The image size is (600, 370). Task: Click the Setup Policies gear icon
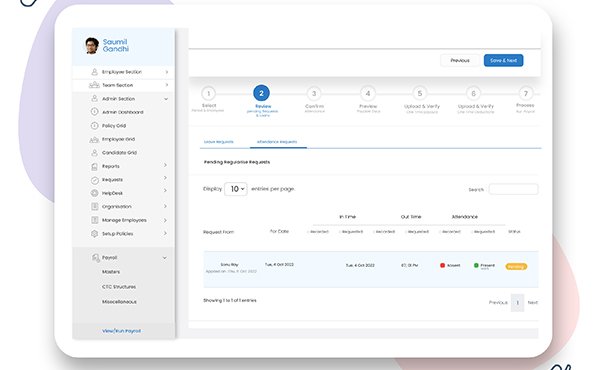[95, 233]
